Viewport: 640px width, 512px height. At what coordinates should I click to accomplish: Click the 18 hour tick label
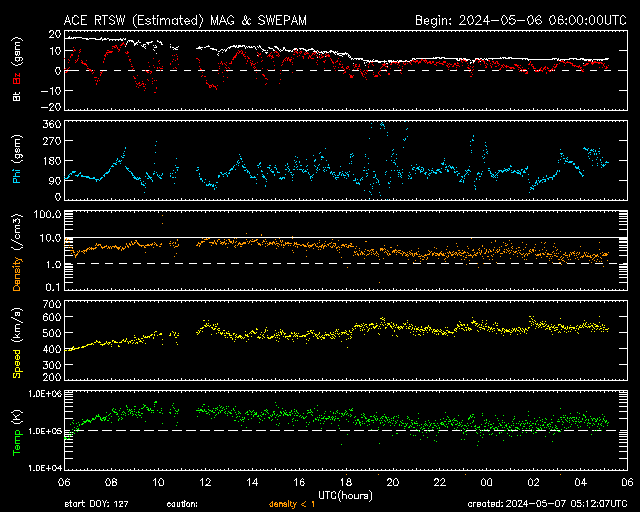click(346, 483)
